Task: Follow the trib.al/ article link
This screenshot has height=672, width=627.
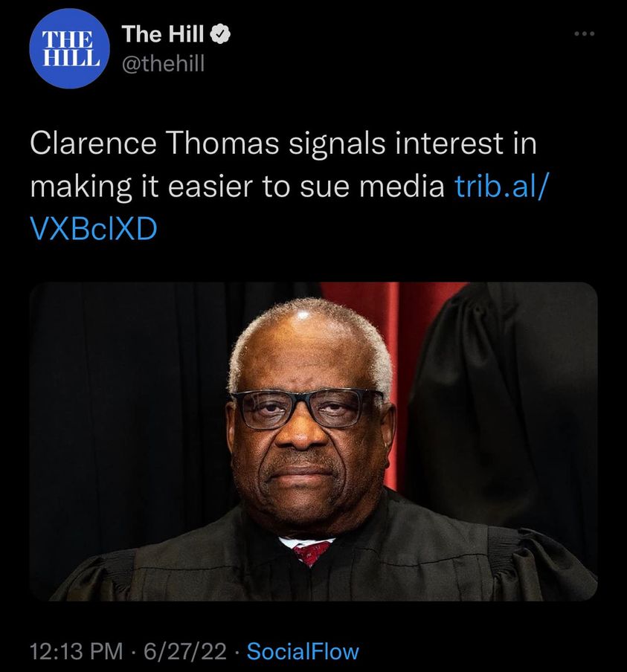Action: coord(499,187)
